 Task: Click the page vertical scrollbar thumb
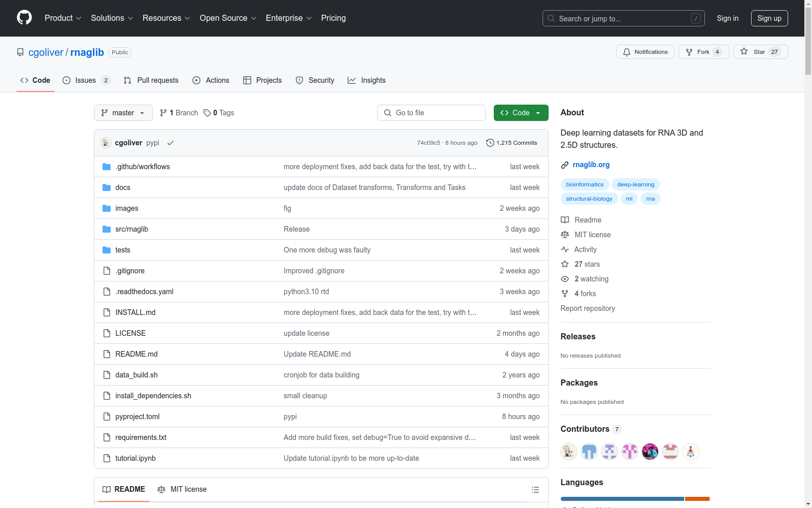coord(808,41)
